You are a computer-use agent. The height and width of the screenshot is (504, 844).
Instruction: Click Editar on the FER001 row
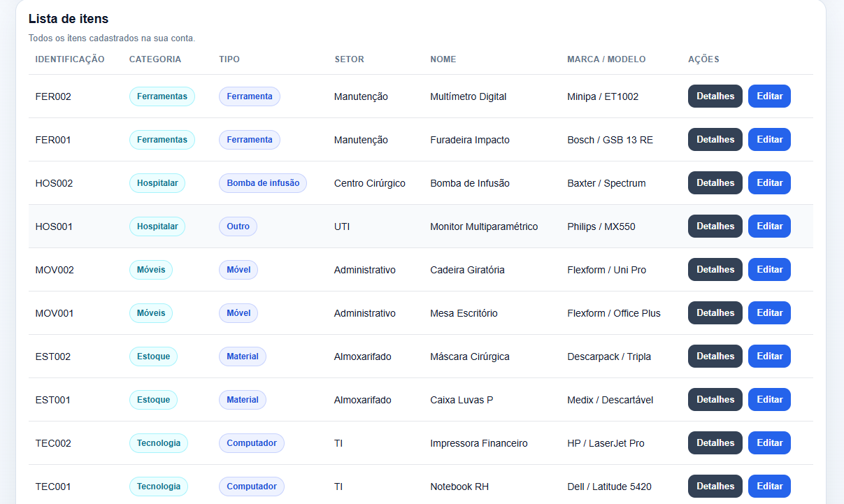(769, 140)
